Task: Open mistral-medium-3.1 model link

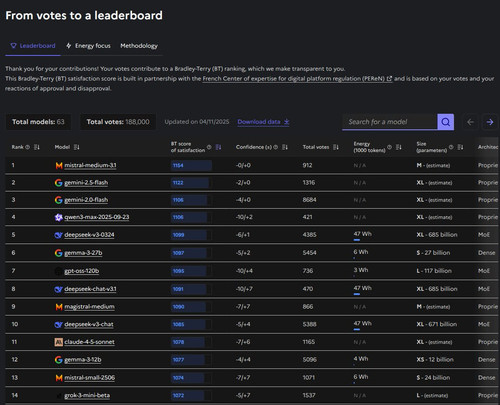Action: [90, 165]
